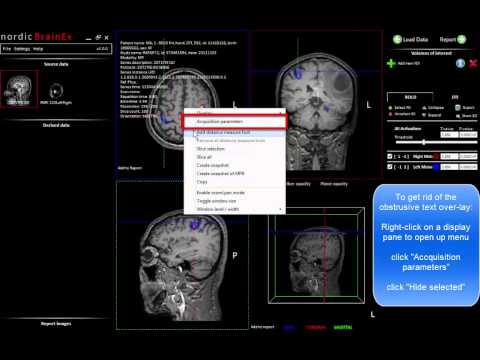The width and height of the screenshot is (480, 360).
Task: Toggle the Right Motor activation checkbox
Action: click(390, 156)
